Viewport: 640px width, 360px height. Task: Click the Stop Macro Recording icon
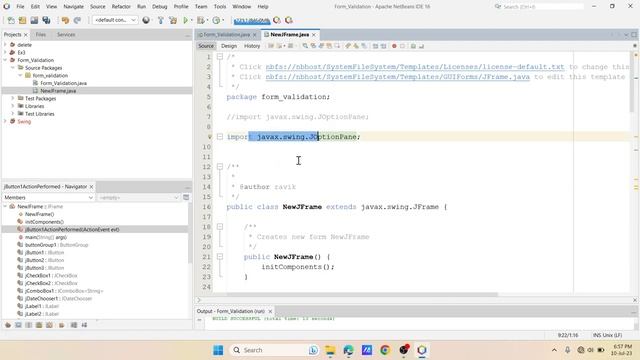coord(402,46)
